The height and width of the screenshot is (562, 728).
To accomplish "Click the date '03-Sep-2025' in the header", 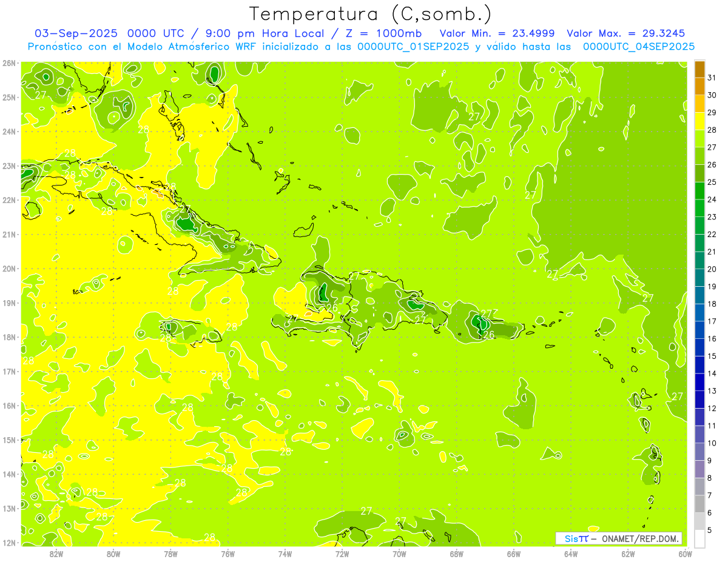I will click(x=75, y=33).
